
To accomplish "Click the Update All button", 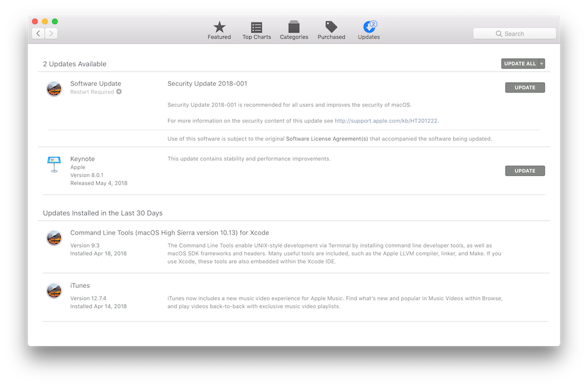I will (x=520, y=64).
